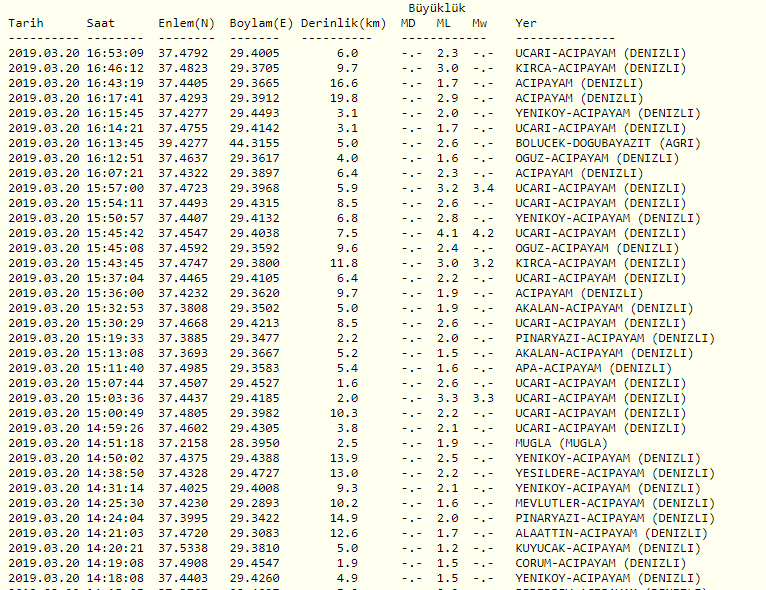Image resolution: width=766 pixels, height=590 pixels.
Task: Click the Yer column header
Action: [526, 23]
